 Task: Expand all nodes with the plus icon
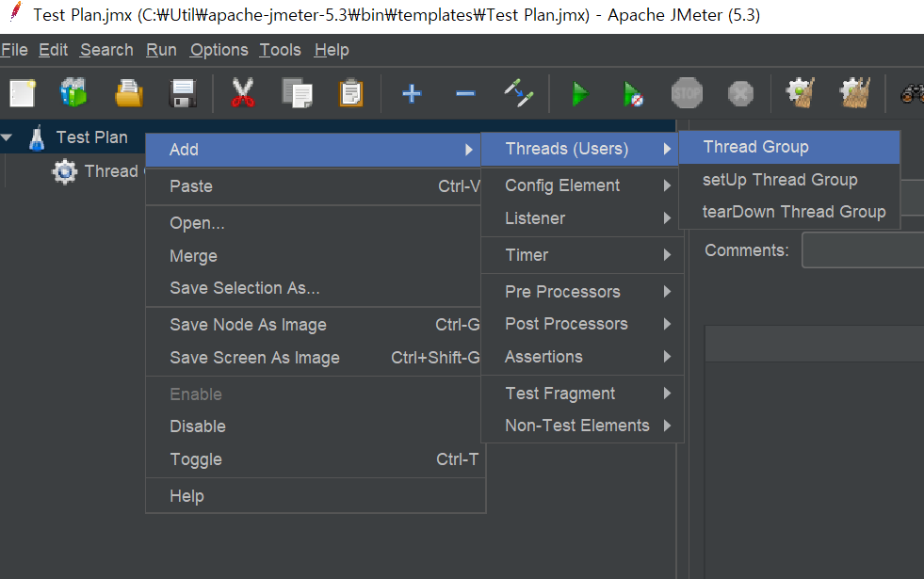click(x=412, y=93)
